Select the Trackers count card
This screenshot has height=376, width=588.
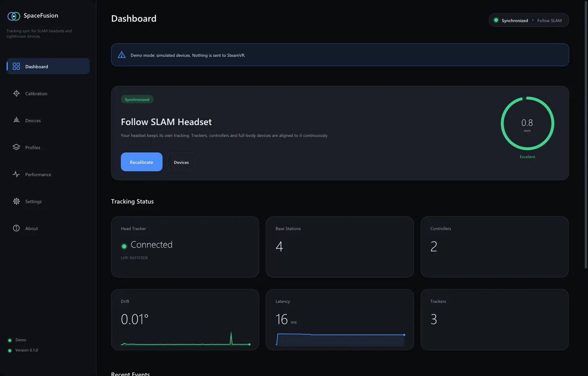tap(494, 320)
